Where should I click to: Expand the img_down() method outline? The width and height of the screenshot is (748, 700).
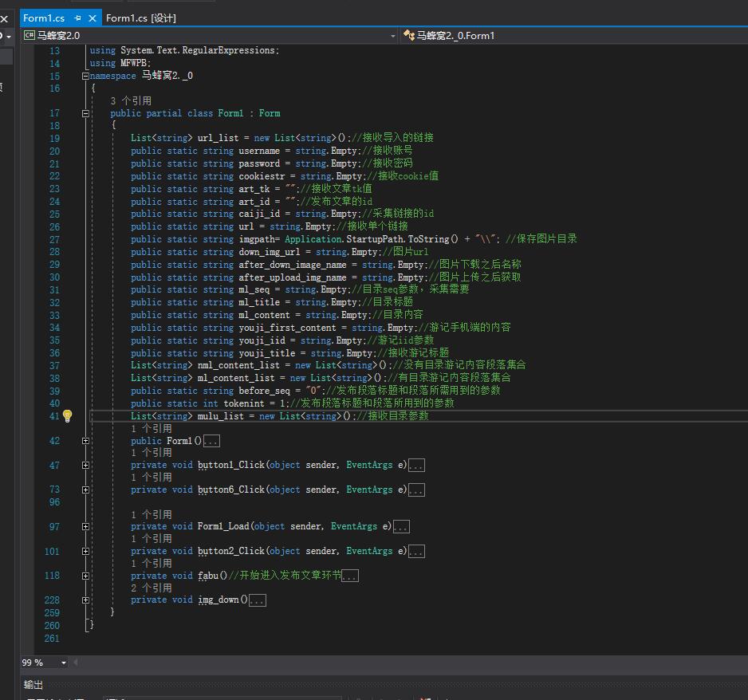coord(85,600)
